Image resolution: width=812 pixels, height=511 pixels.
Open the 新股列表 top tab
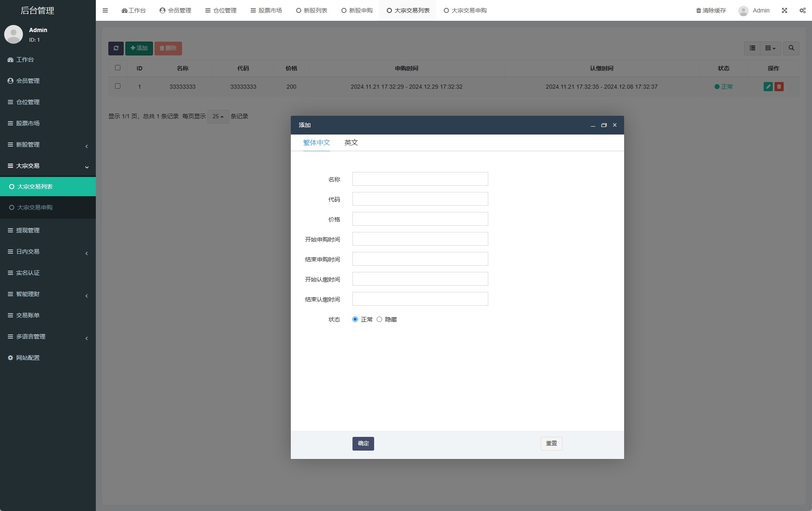[312, 10]
